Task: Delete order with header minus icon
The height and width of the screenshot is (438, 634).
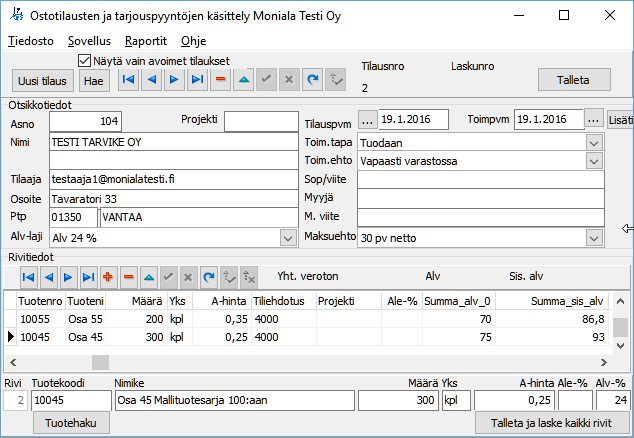Action: (220, 79)
